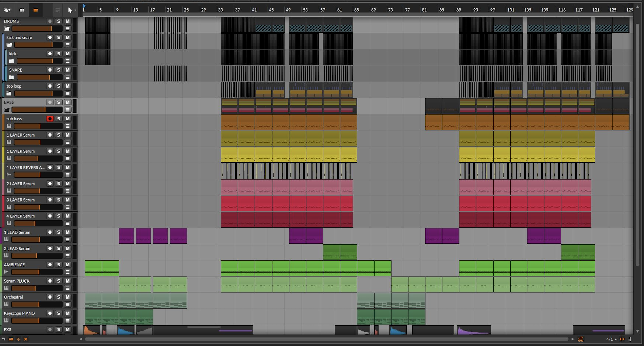Solo the AMBIENCE track
Viewport: 644px width, 346px height.
pyautogui.click(x=59, y=265)
